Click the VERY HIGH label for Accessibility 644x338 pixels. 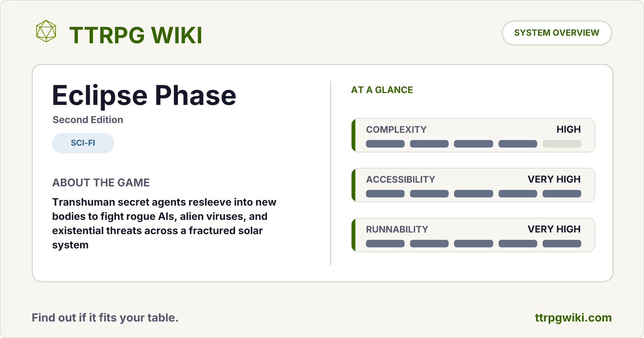[x=554, y=179]
